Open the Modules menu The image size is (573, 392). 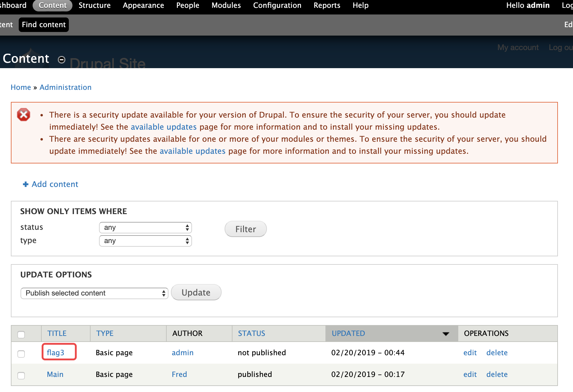(226, 5)
